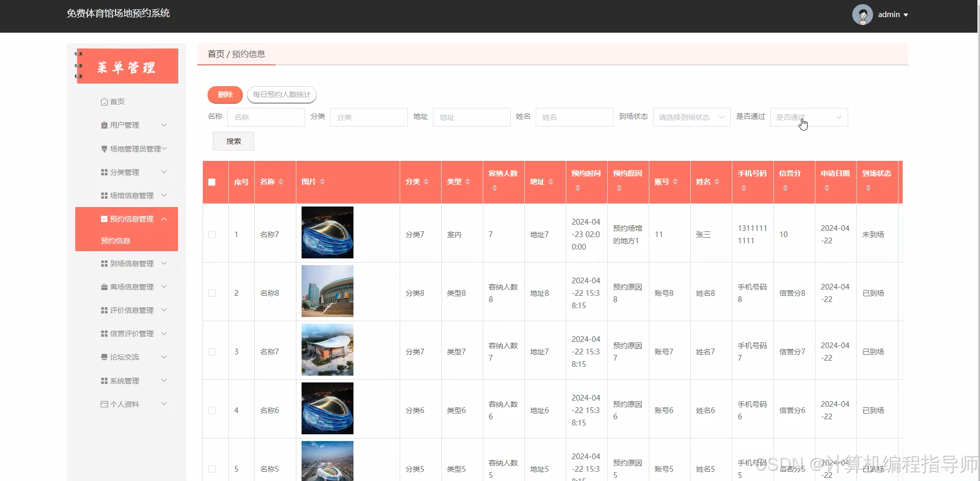Check the row 5 名称5 checkbox
The image size is (980, 481).
click(212, 469)
